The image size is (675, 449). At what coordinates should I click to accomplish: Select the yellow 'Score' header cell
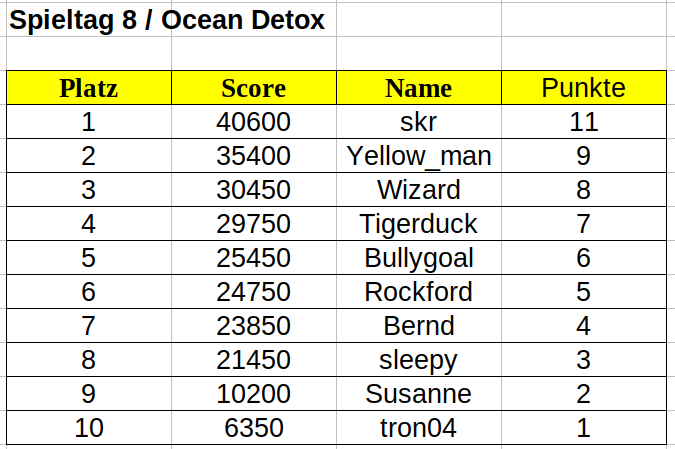coord(253,88)
